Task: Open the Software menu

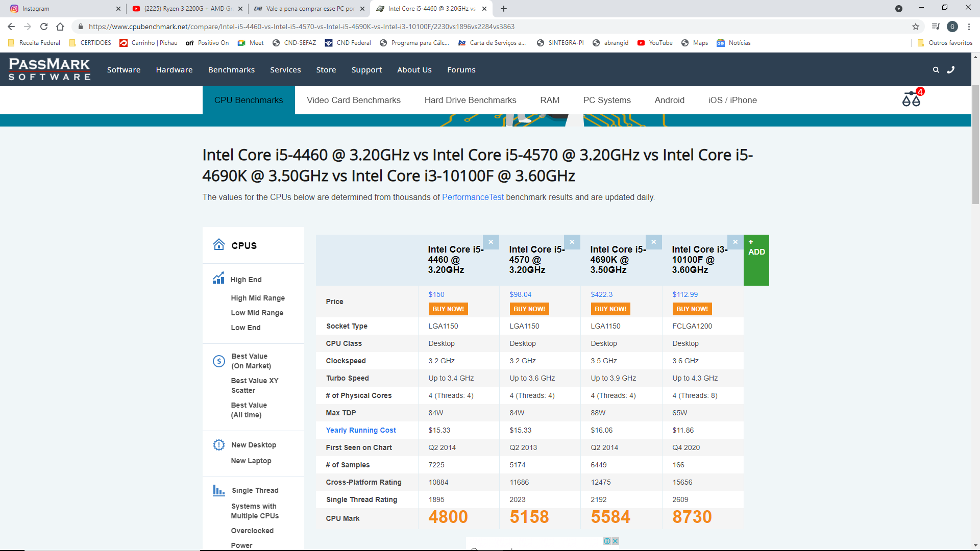Action: click(x=124, y=70)
